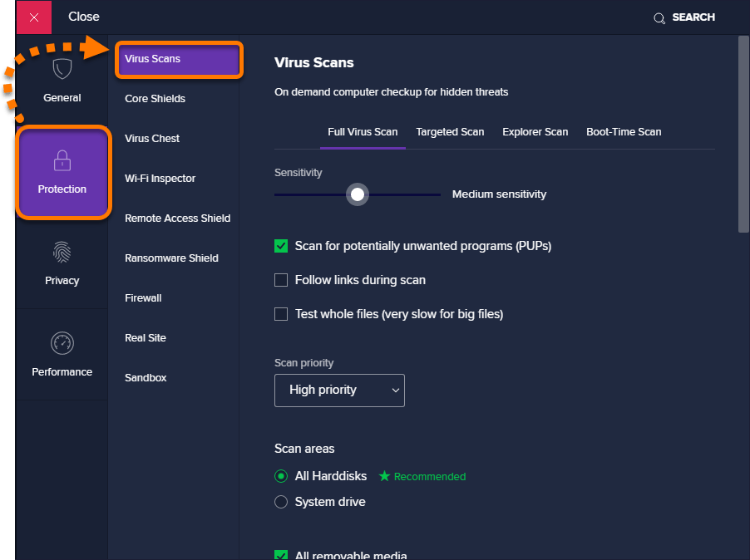This screenshot has height=560, width=750.
Task: Open Privacy fingerprint icon
Action: tap(62, 253)
